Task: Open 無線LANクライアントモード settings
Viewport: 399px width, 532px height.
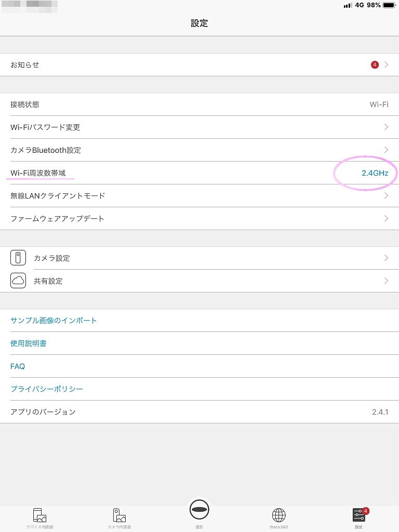Action: click(199, 196)
